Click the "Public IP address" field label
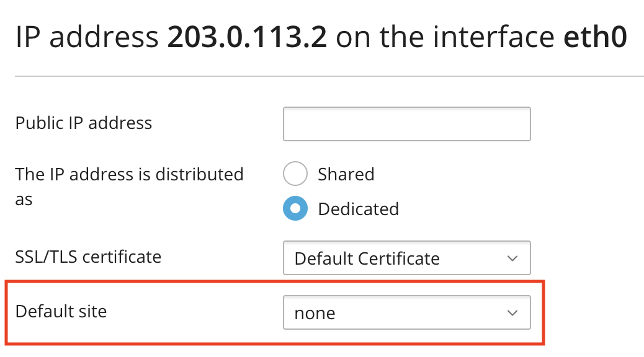644x357 pixels. [x=84, y=123]
